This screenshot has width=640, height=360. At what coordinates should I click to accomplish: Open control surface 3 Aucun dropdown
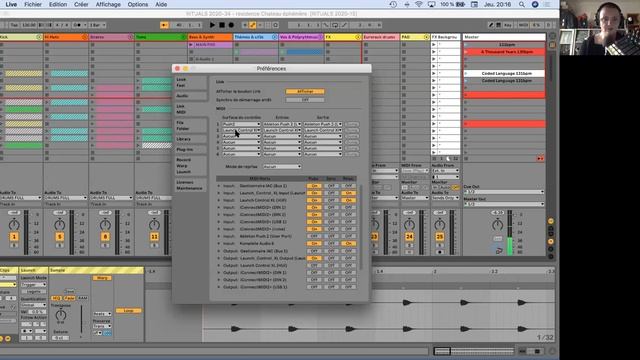241,136
